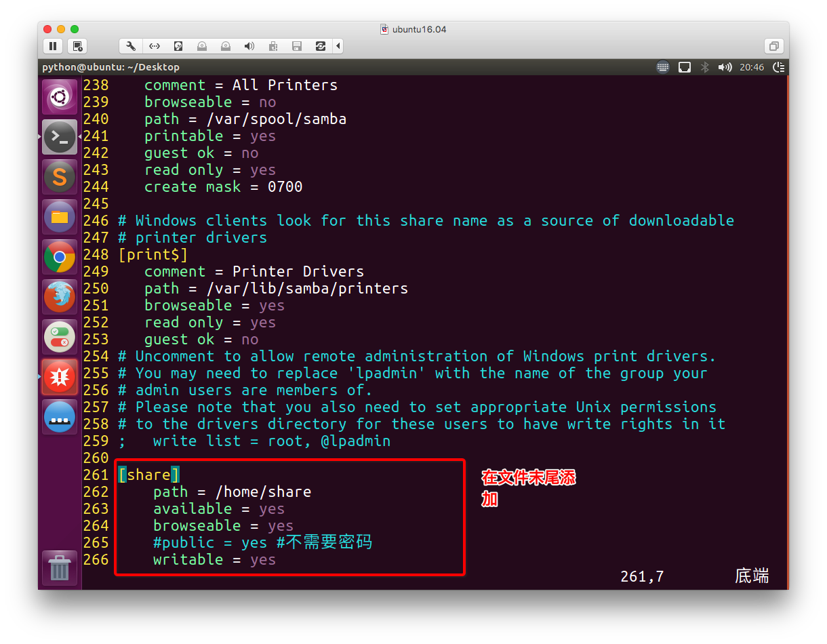Toggle VM single window view mode

point(773,46)
